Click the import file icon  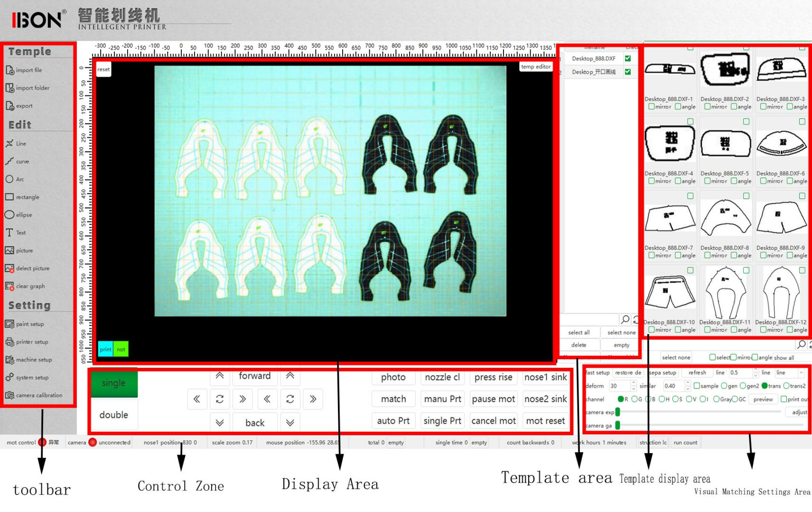[x=9, y=70]
